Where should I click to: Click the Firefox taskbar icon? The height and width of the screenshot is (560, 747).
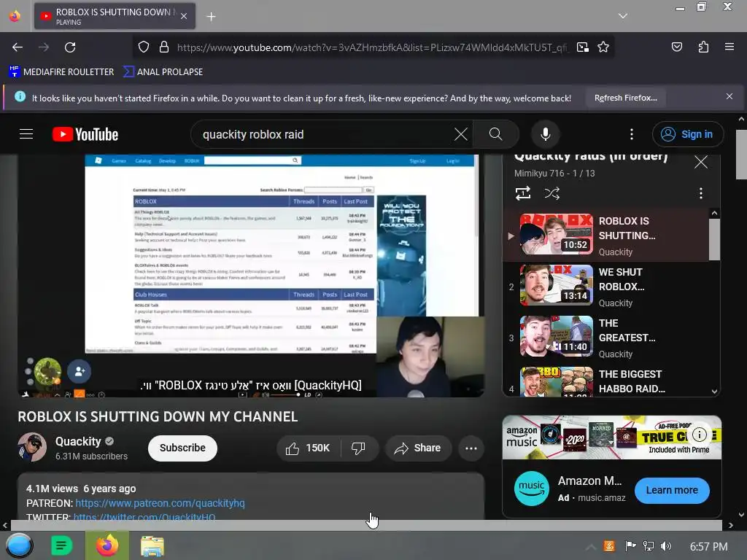(x=107, y=545)
